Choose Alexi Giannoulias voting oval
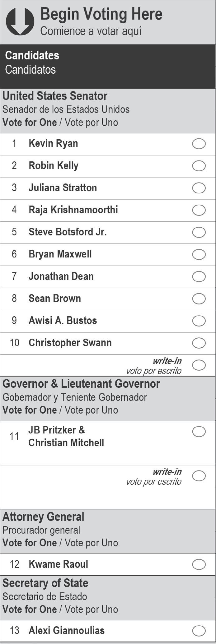The height and width of the screenshot is (644, 216). (199, 631)
